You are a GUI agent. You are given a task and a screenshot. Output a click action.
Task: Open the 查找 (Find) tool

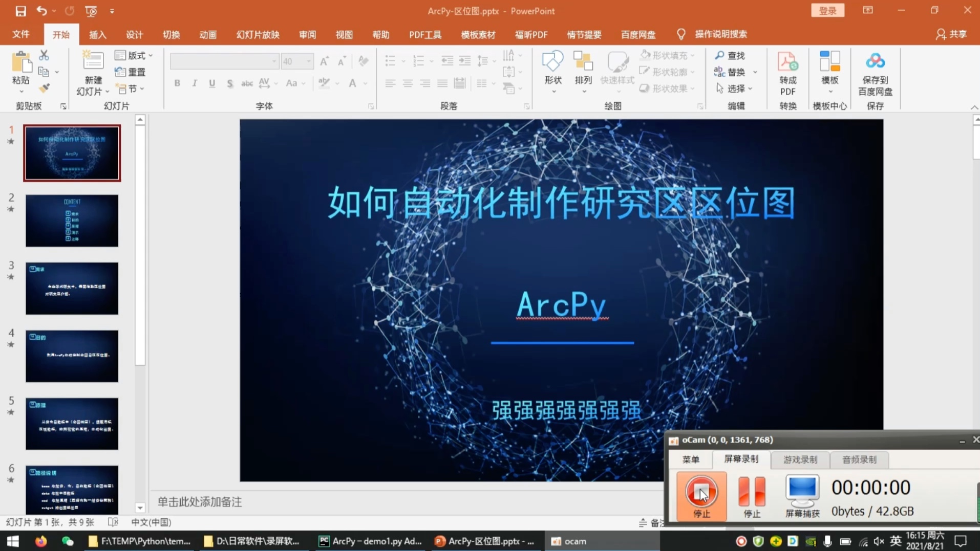point(729,55)
